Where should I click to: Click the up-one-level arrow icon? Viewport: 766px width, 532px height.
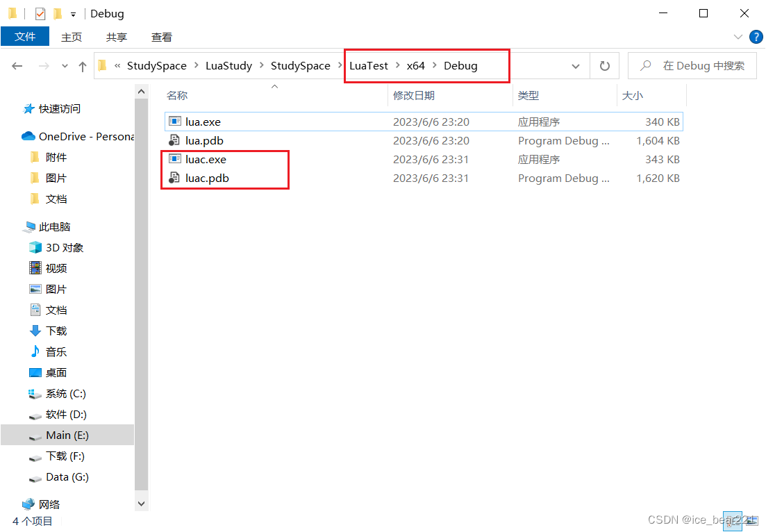[x=83, y=65]
